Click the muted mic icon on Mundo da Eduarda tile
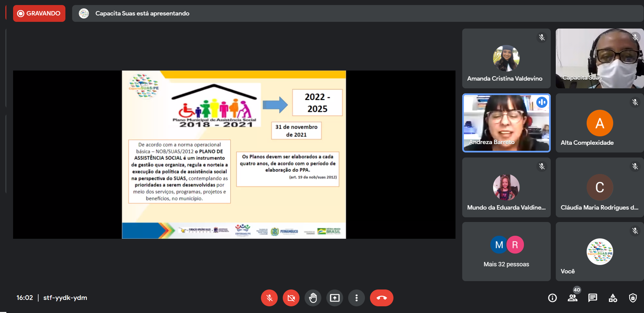Viewport: 644px width, 313px height. 542,167
